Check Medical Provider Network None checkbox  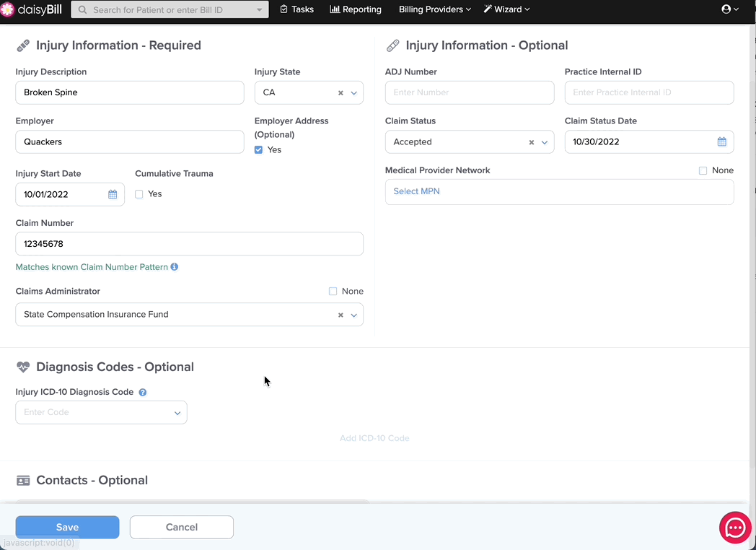tap(703, 171)
